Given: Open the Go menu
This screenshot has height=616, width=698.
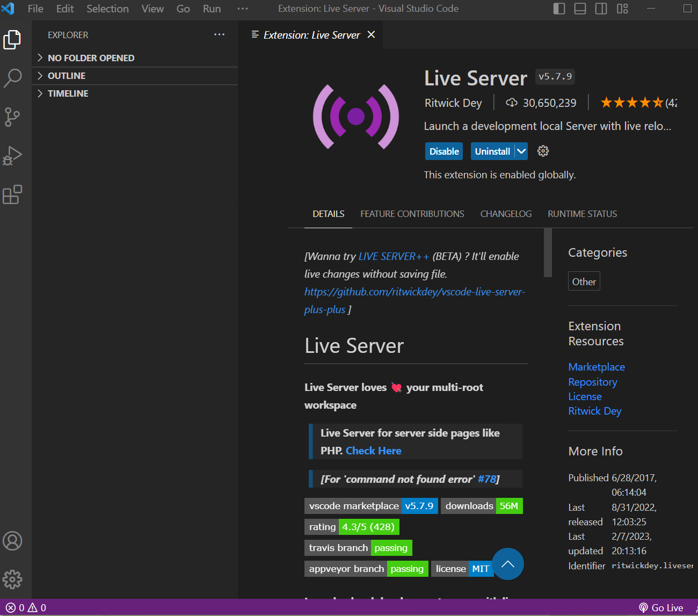Looking at the screenshot, I should click(183, 9).
